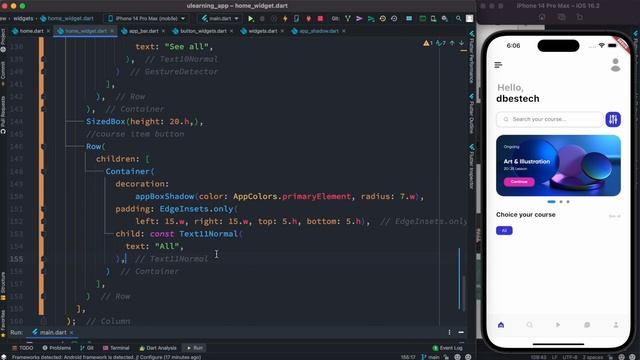The height and width of the screenshot is (360, 640).
Task: Click the main git branch in status bar
Action: 431,357
